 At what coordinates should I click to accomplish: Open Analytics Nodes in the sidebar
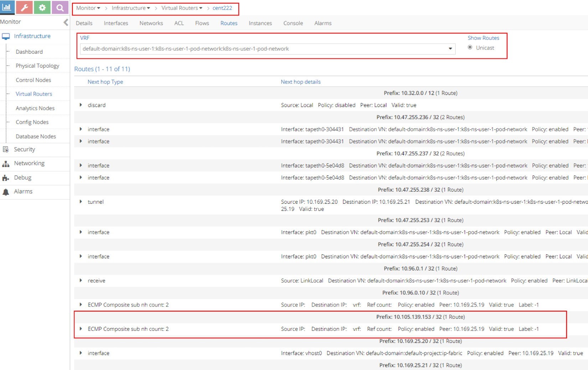click(35, 108)
